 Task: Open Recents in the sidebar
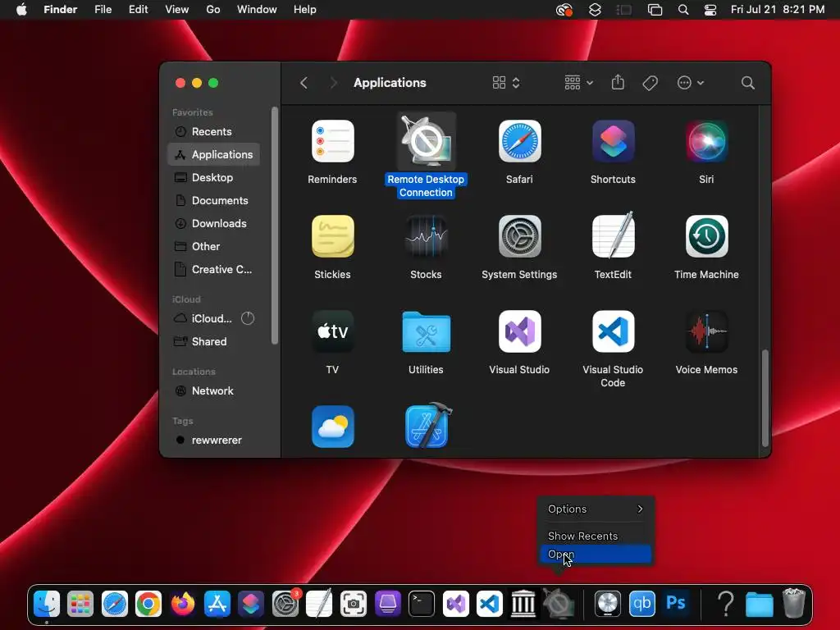tap(214, 132)
